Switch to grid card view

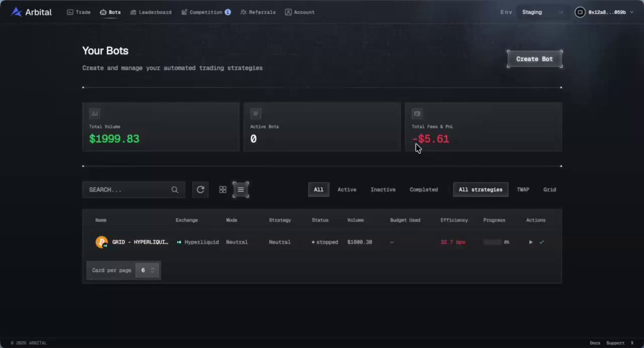(x=223, y=189)
